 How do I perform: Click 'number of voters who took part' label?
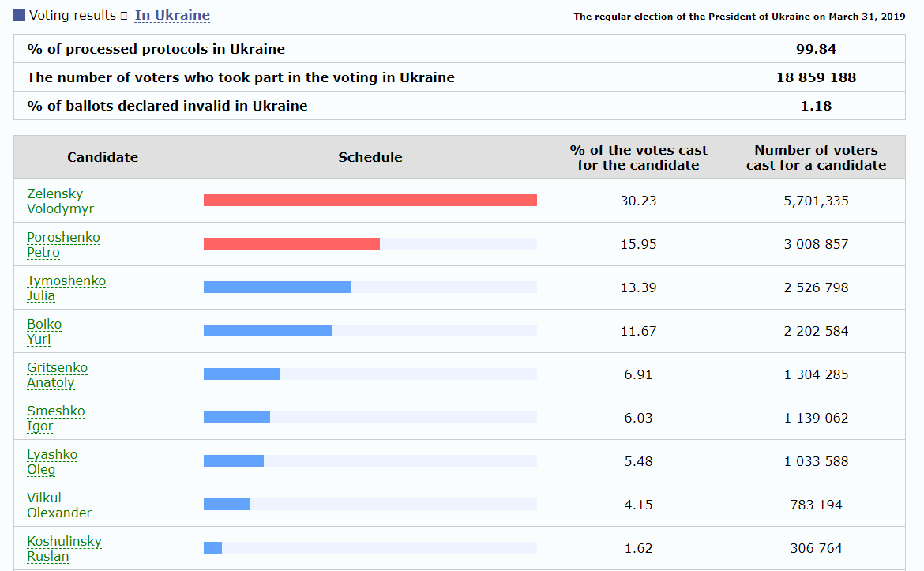241,77
